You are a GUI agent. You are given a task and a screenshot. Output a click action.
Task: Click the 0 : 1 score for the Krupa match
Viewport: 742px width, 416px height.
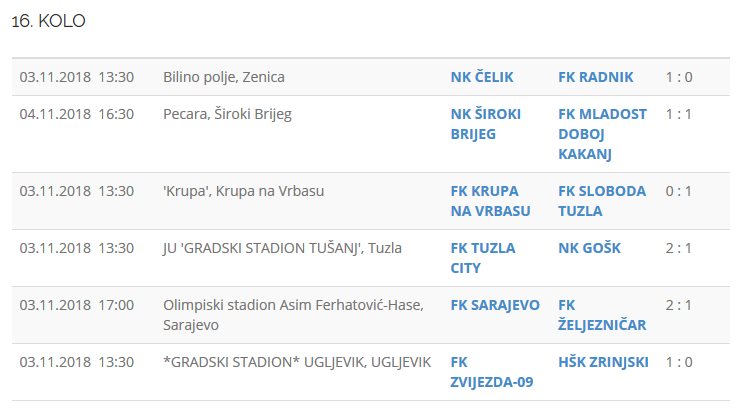click(679, 191)
